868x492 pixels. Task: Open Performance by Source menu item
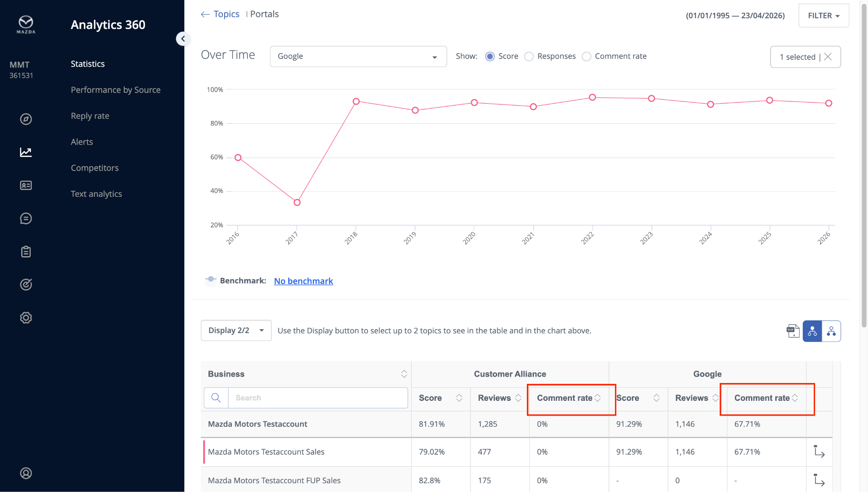click(115, 90)
